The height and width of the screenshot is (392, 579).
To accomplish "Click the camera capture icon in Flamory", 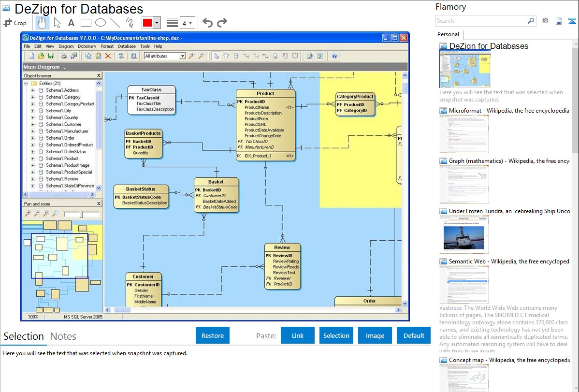I will 545,21.
